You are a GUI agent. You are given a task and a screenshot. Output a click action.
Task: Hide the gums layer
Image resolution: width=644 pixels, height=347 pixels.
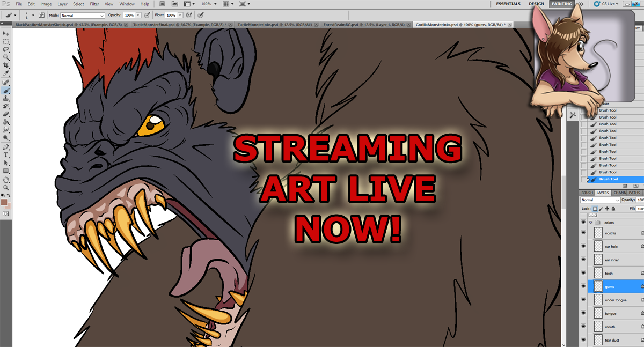[x=583, y=286]
